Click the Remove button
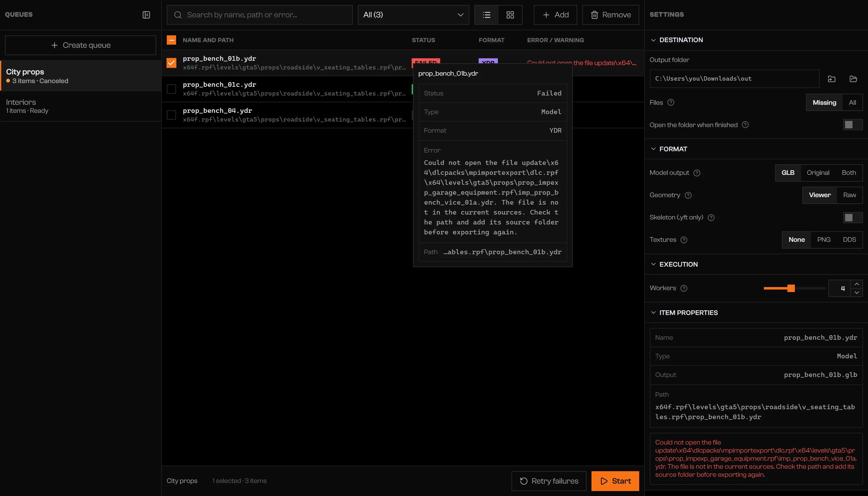Viewport: 868px width, 496px height. click(x=610, y=15)
